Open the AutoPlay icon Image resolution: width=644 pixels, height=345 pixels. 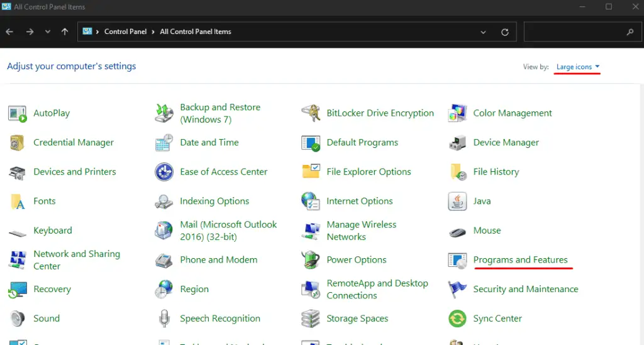point(17,113)
